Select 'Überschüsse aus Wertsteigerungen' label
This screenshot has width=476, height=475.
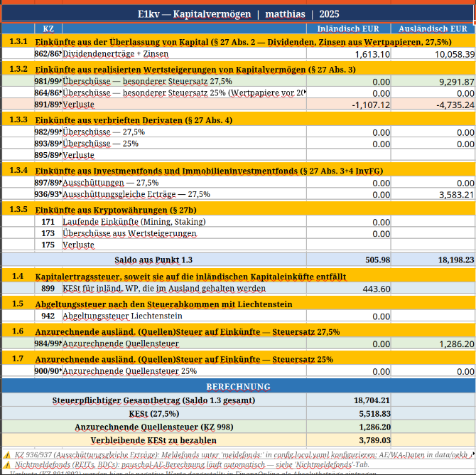[184, 233]
